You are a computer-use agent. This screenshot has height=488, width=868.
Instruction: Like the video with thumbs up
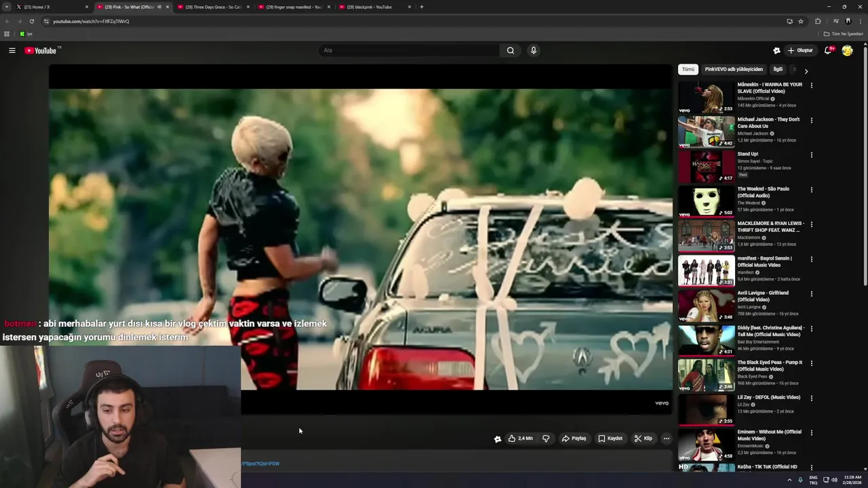coord(521,439)
